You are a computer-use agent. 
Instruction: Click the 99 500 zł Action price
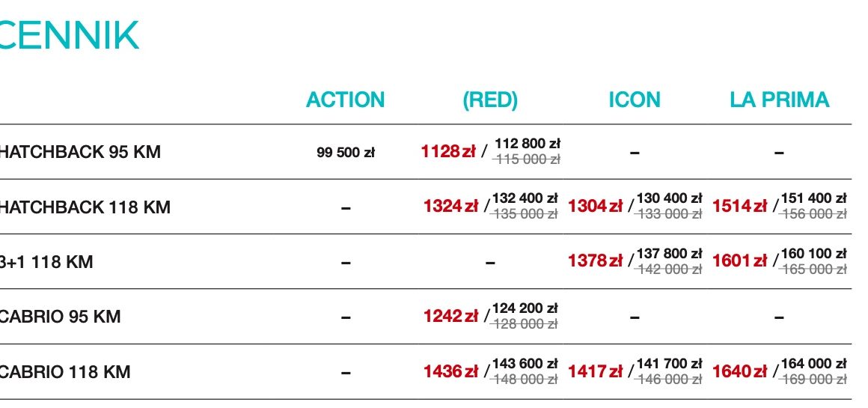345,153
